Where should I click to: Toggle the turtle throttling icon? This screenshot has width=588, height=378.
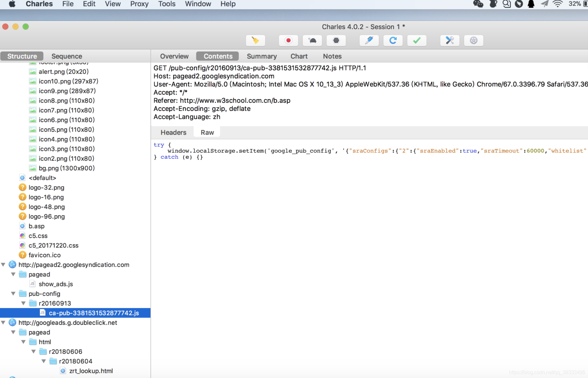[x=312, y=40]
